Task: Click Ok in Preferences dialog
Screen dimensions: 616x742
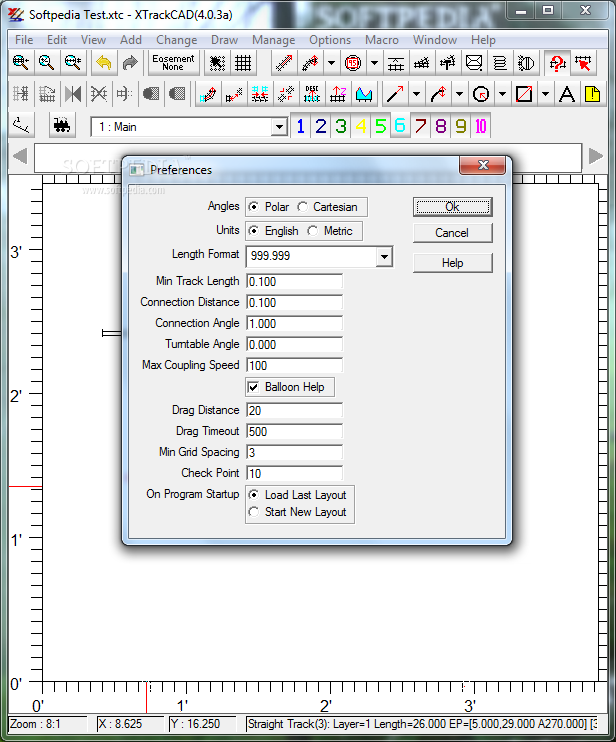Action: coord(453,207)
